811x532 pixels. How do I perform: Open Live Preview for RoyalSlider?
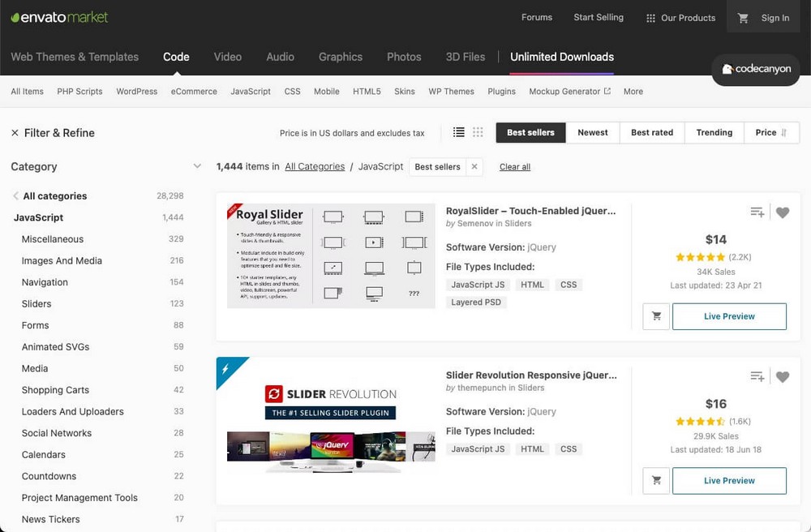pos(728,316)
